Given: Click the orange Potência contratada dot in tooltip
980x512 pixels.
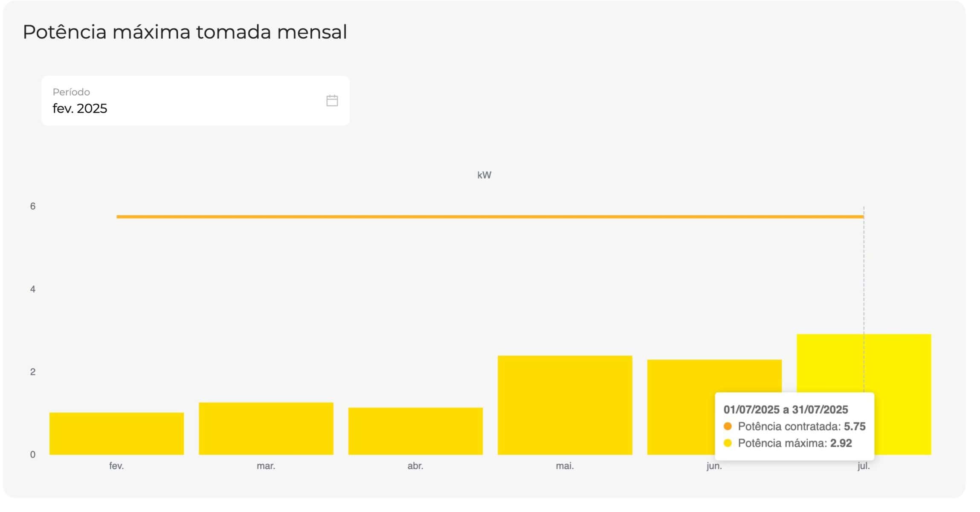Looking at the screenshot, I should point(728,426).
